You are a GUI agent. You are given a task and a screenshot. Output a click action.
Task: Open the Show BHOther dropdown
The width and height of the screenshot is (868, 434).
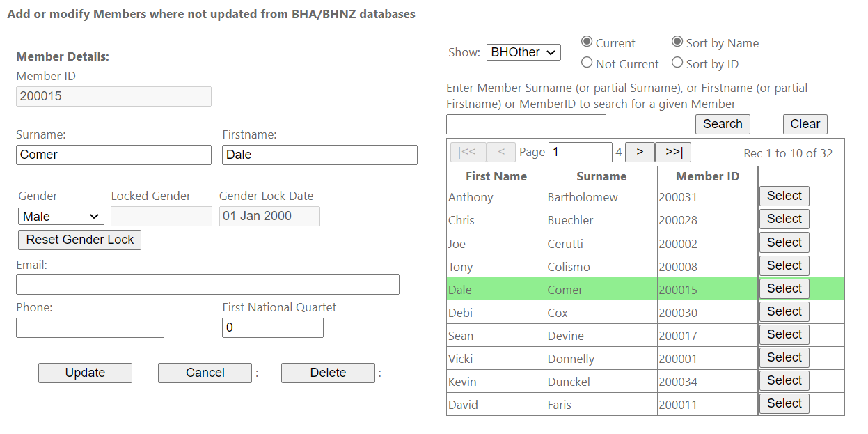523,52
